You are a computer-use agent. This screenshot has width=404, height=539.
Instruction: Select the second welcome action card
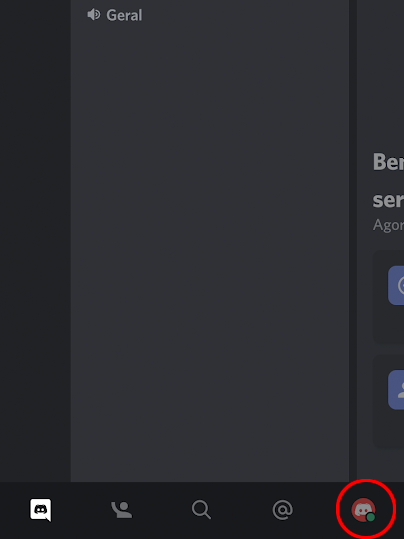[389, 401]
